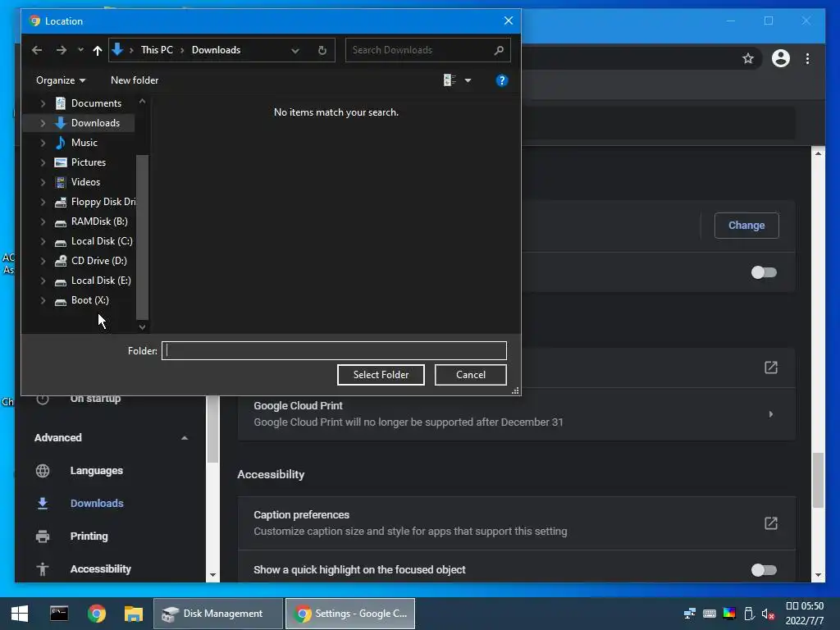840x630 pixels.
Task: Go up one folder level
Action: pos(97,50)
